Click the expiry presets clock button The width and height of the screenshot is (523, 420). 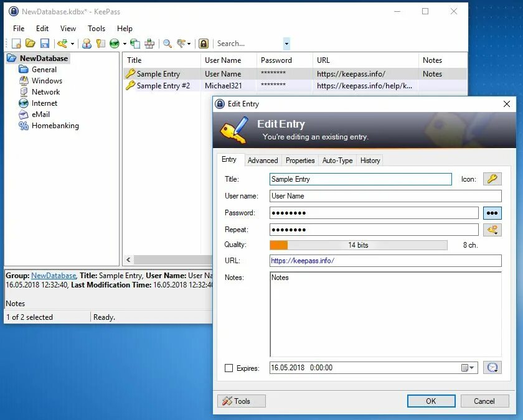point(492,368)
